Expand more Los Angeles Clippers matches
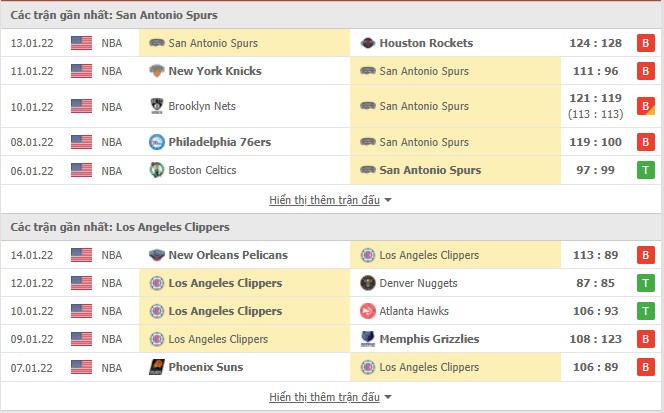This screenshot has height=413, width=664. click(x=330, y=397)
